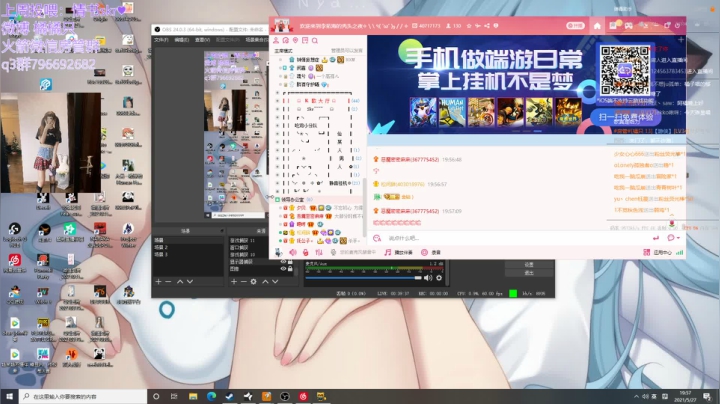The height and width of the screenshot is (404, 720).
Task: Click the calendar note icon above channel list
Action: [305, 40]
